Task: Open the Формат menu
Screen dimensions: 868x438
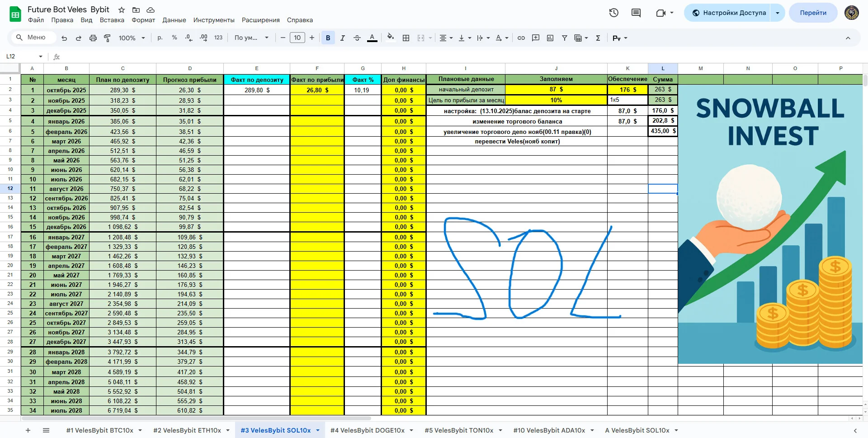Action: (x=143, y=20)
